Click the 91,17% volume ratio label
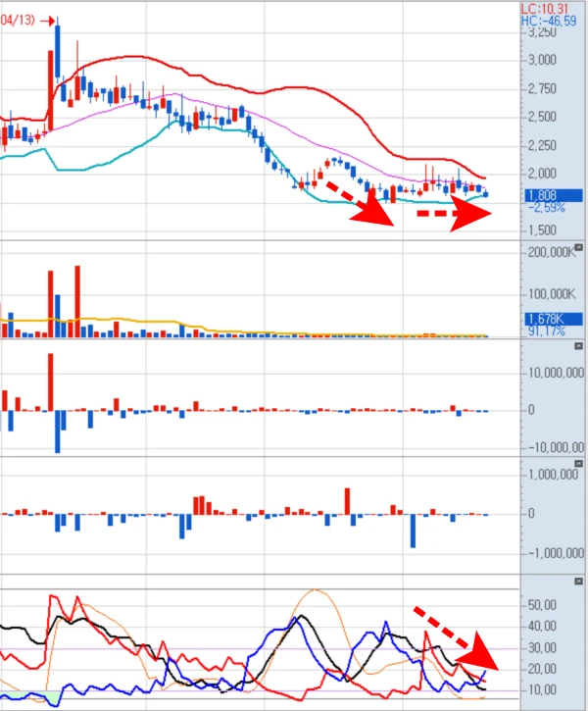Viewport: 588px width, 711px height. pyautogui.click(x=547, y=331)
